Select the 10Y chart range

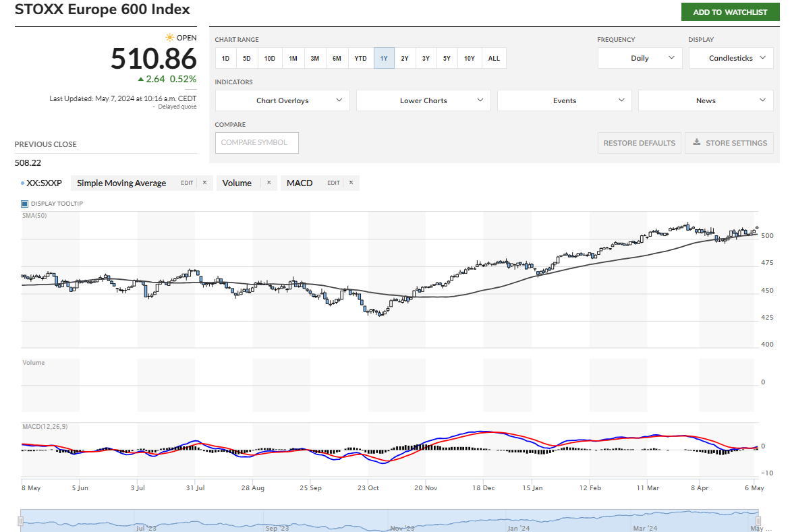469,59
